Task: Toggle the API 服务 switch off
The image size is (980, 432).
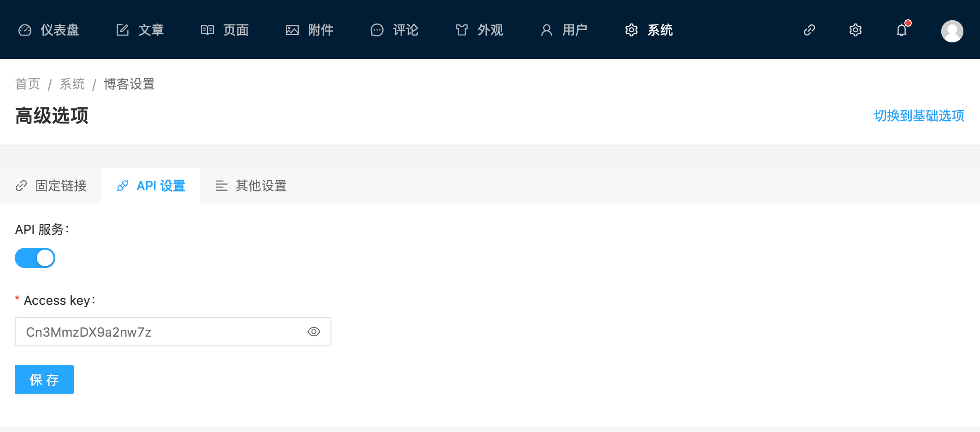Action: coord(35,258)
